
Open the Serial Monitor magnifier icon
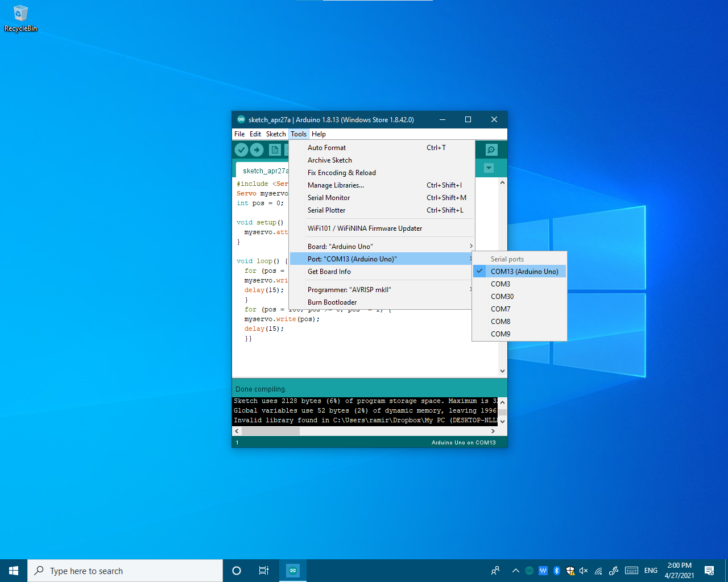(x=490, y=149)
